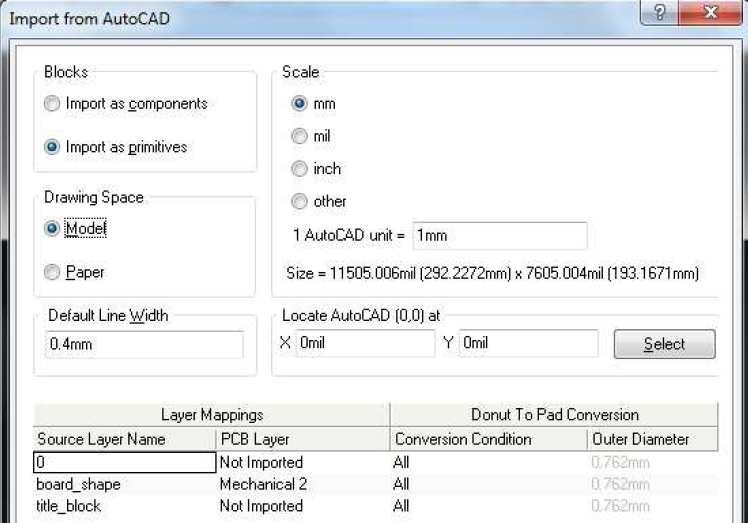Click the Donut To Pad Conversion header
Screen dimensions: 748x523
554,415
